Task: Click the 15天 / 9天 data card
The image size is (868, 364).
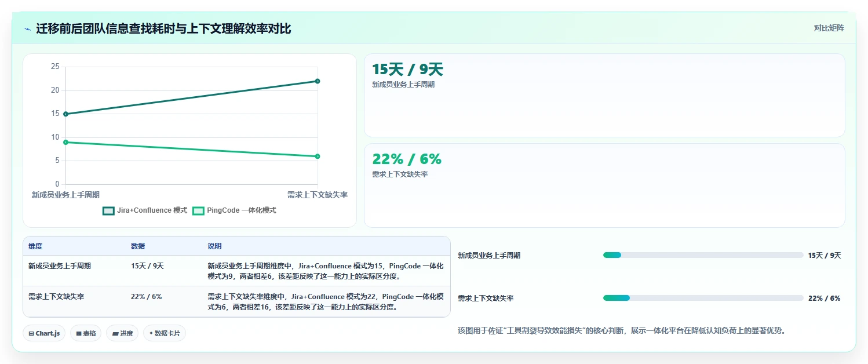Action: pyautogui.click(x=604, y=95)
